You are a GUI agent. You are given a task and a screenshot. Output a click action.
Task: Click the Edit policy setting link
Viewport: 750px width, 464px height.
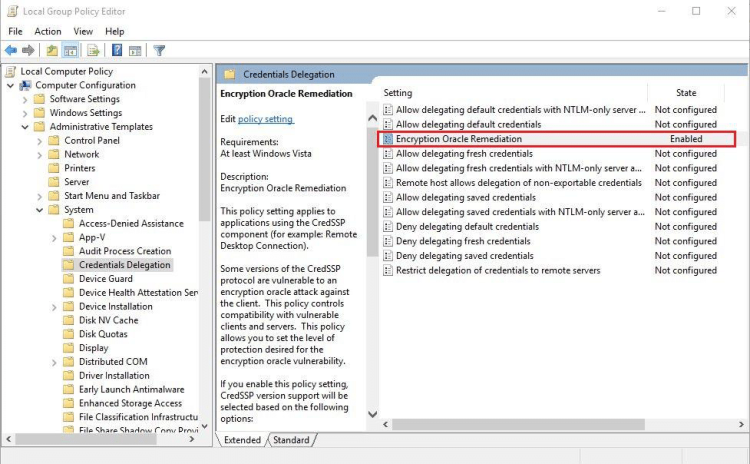pyautogui.click(x=265, y=119)
